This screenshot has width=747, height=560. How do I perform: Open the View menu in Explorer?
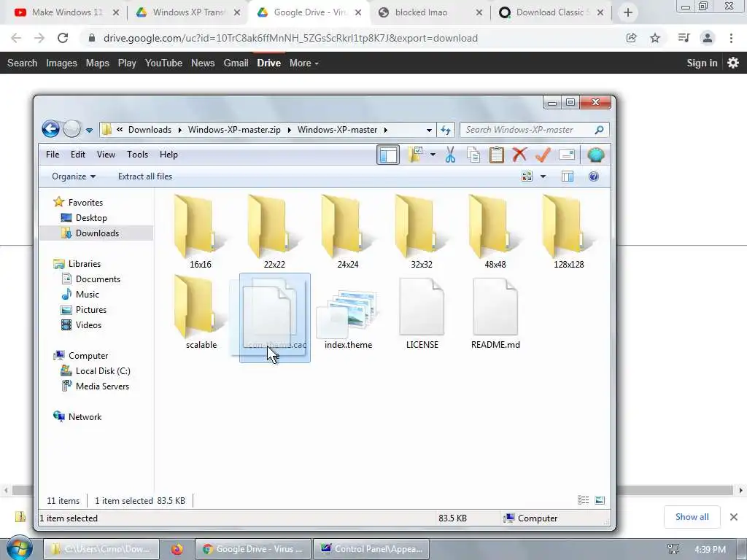[x=106, y=155]
